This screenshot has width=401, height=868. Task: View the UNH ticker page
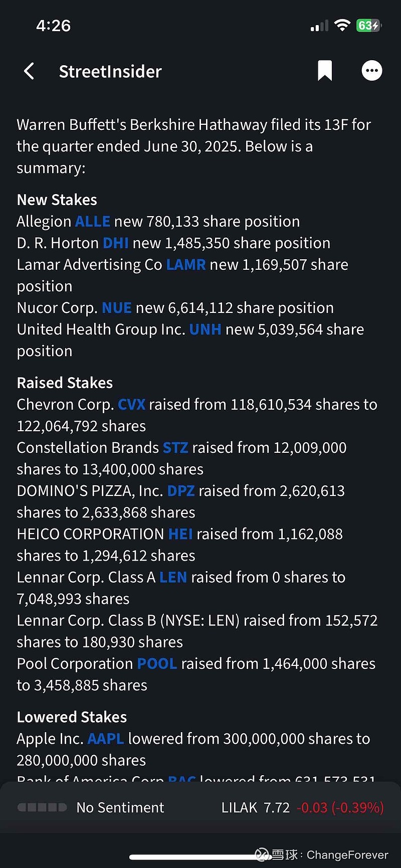click(x=205, y=329)
